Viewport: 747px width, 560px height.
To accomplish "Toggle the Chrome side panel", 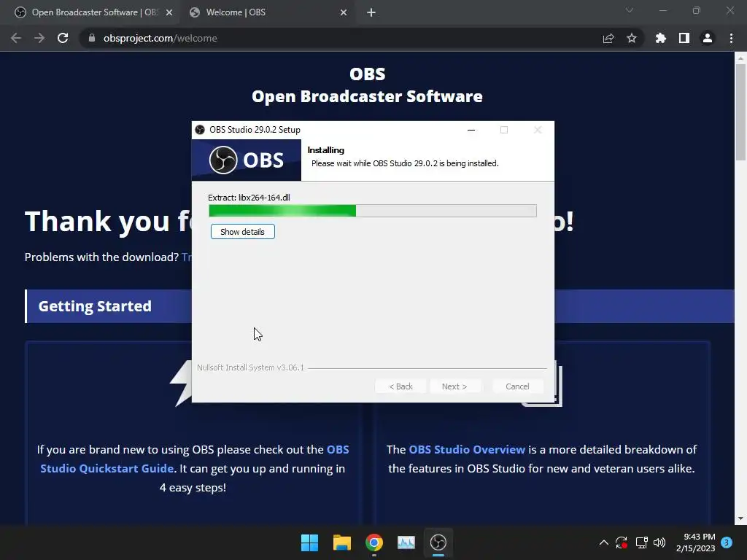I will click(684, 38).
